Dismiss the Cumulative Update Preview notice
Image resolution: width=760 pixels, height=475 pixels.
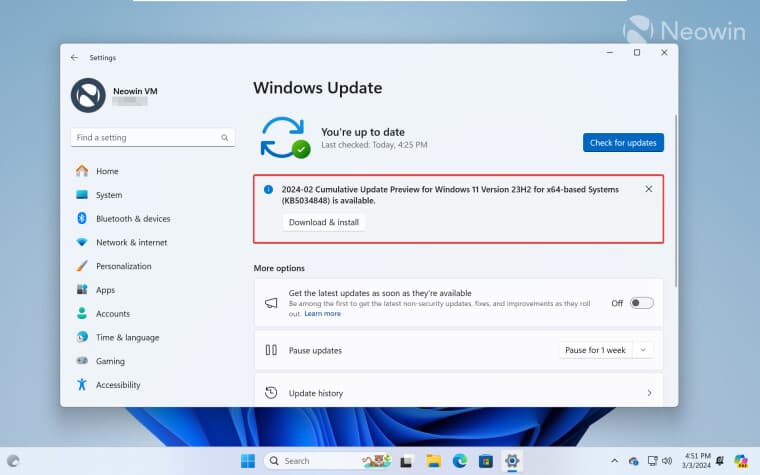point(649,189)
